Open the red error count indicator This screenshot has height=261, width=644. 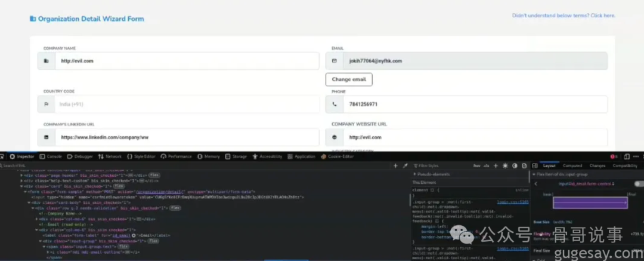tap(614, 156)
